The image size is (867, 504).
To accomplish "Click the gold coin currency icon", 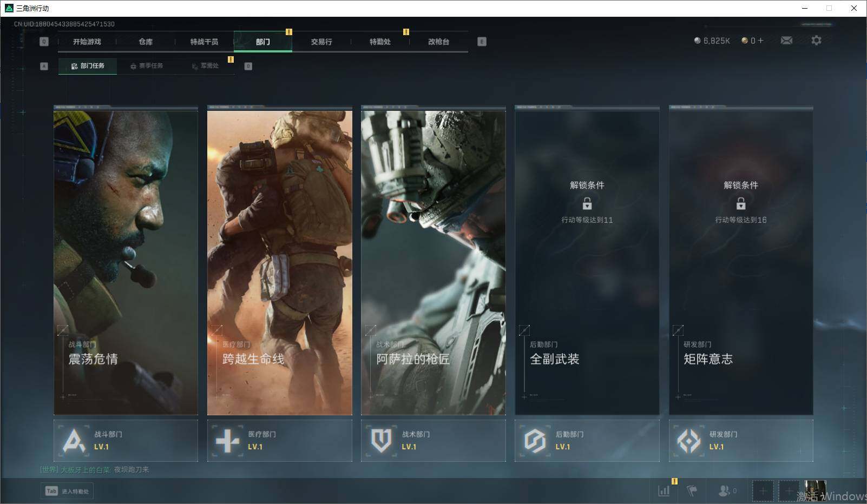I will tap(745, 41).
